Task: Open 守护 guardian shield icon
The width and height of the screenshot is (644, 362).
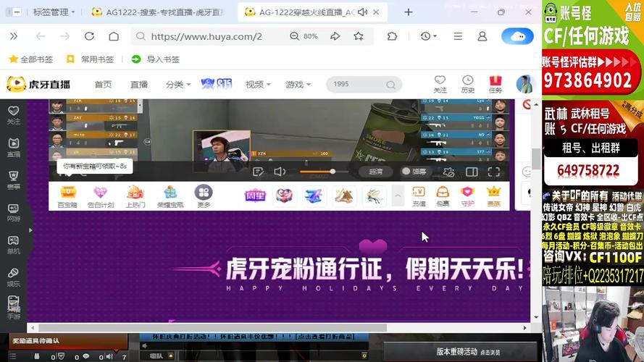Action: click(x=467, y=196)
